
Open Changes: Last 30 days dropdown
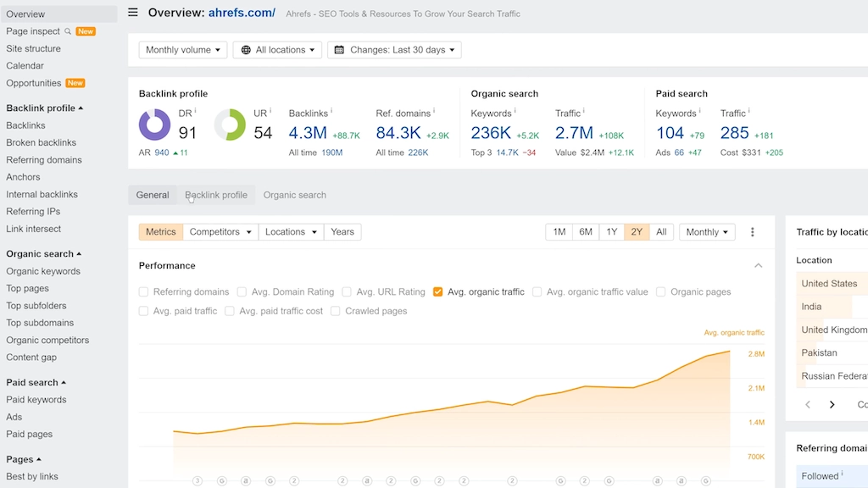pos(395,50)
